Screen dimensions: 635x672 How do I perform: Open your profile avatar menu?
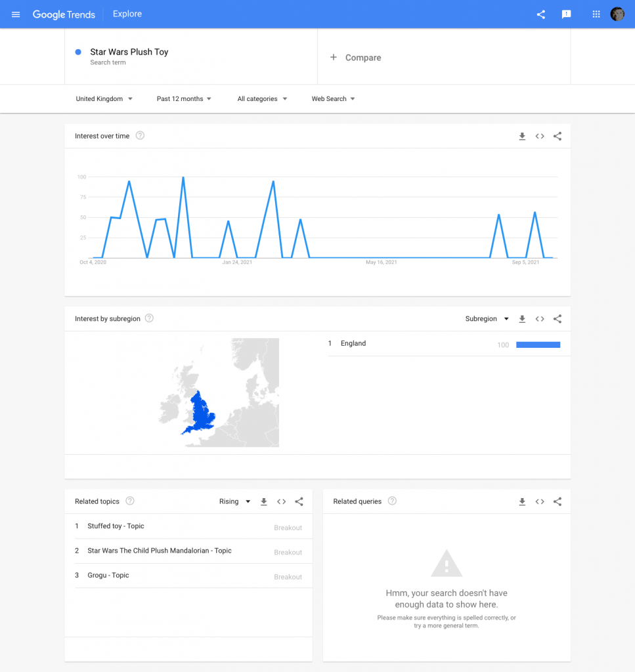[x=617, y=14]
